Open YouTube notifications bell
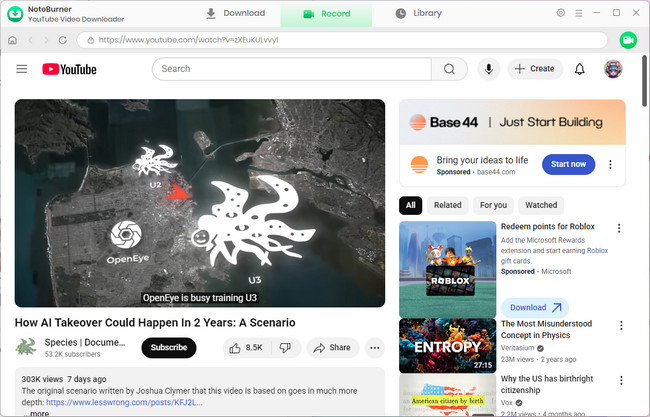This screenshot has width=650, height=417. pyautogui.click(x=580, y=69)
